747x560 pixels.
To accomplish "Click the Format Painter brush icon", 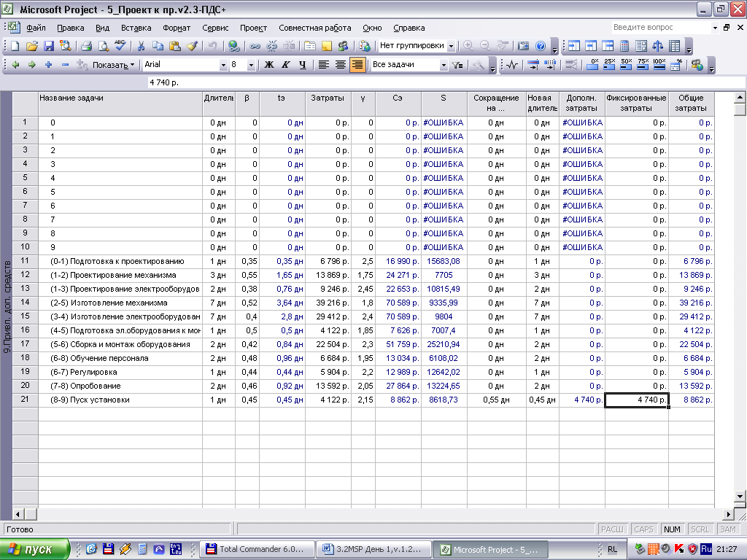I will (193, 46).
